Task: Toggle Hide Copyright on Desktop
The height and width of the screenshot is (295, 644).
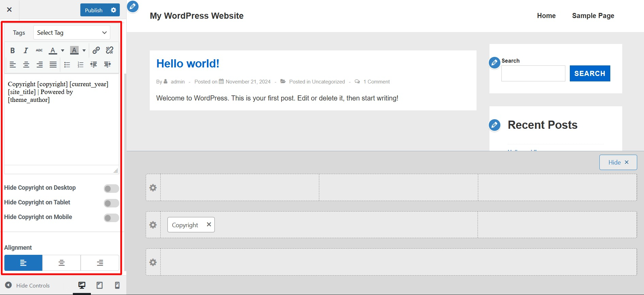Action: click(111, 189)
